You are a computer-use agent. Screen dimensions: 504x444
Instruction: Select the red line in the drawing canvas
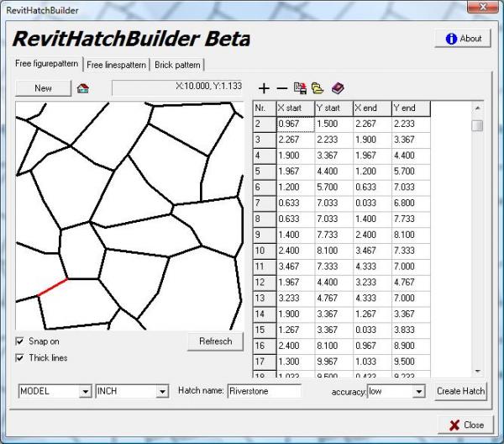[x=52, y=287]
